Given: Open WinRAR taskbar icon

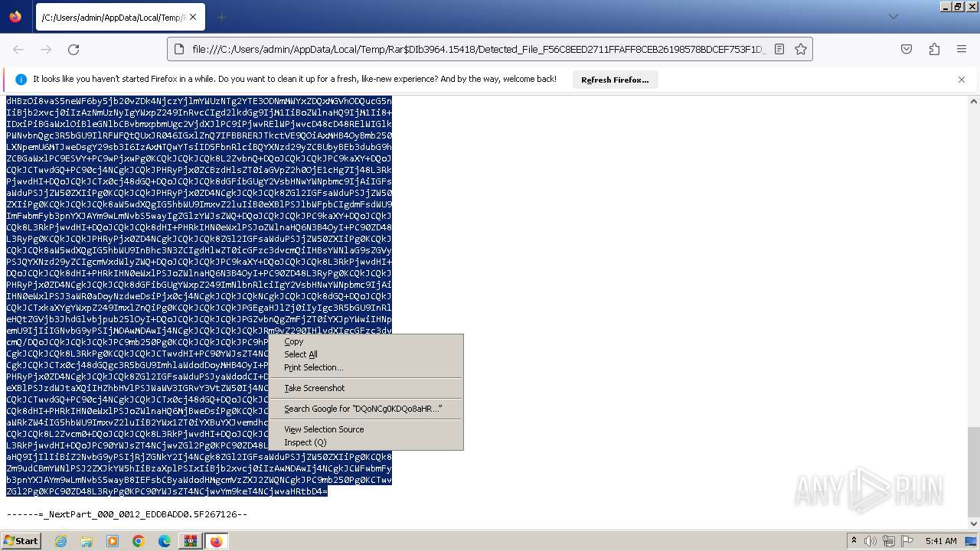Looking at the screenshot, I should (190, 541).
